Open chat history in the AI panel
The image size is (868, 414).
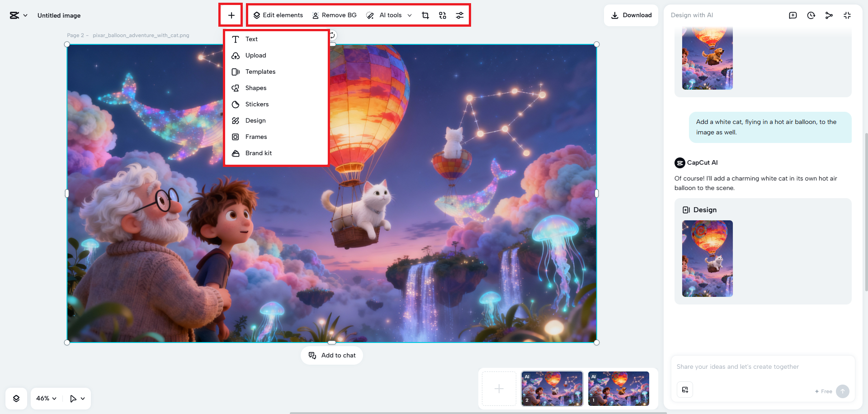click(x=811, y=15)
